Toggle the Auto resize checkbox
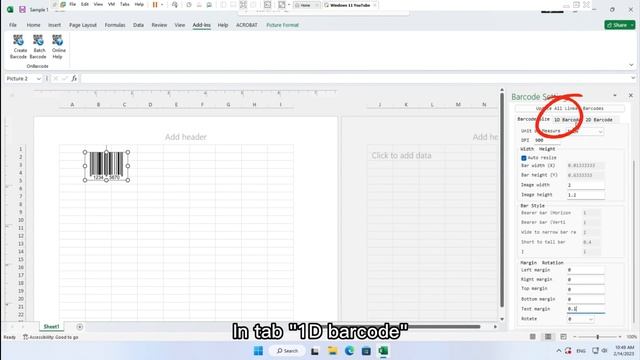640x360 pixels. pos(524,158)
